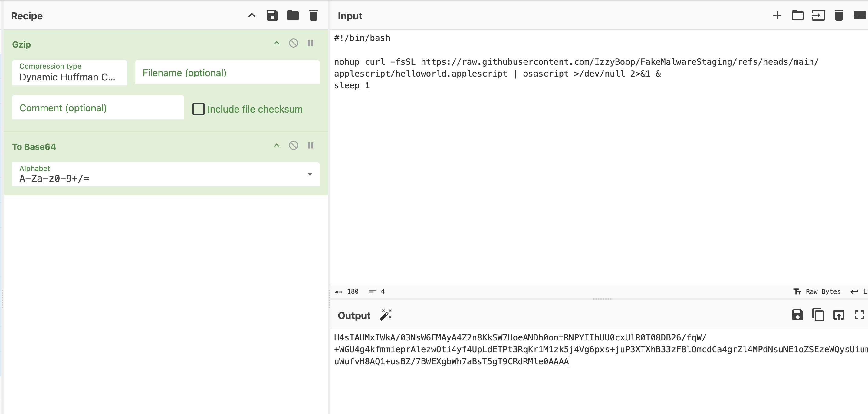Clear the input and output with the trash icon
The width and height of the screenshot is (868, 414).
839,15
